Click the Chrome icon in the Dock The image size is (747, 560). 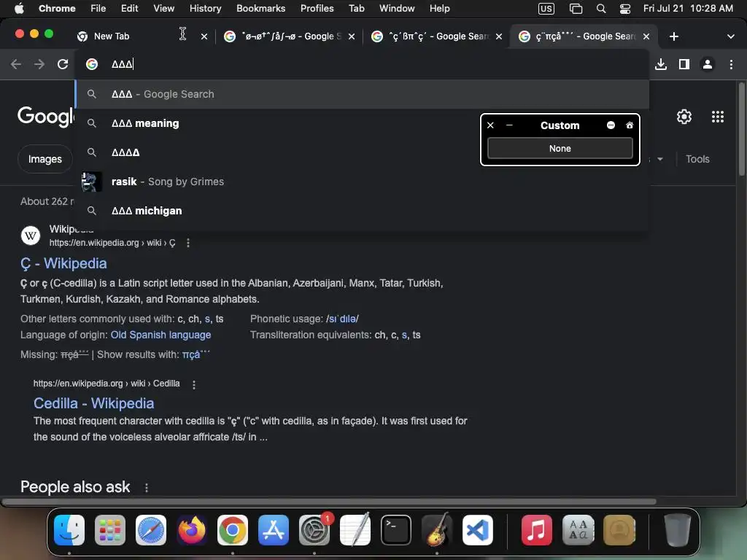pyautogui.click(x=233, y=530)
